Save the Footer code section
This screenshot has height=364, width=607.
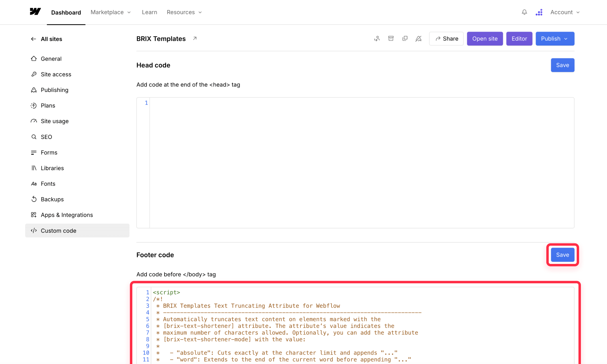(x=562, y=255)
